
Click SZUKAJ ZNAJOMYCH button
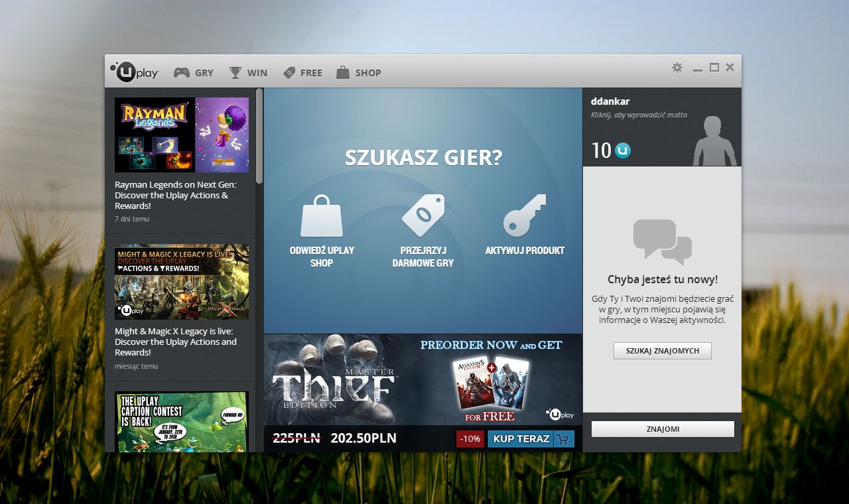(x=663, y=351)
